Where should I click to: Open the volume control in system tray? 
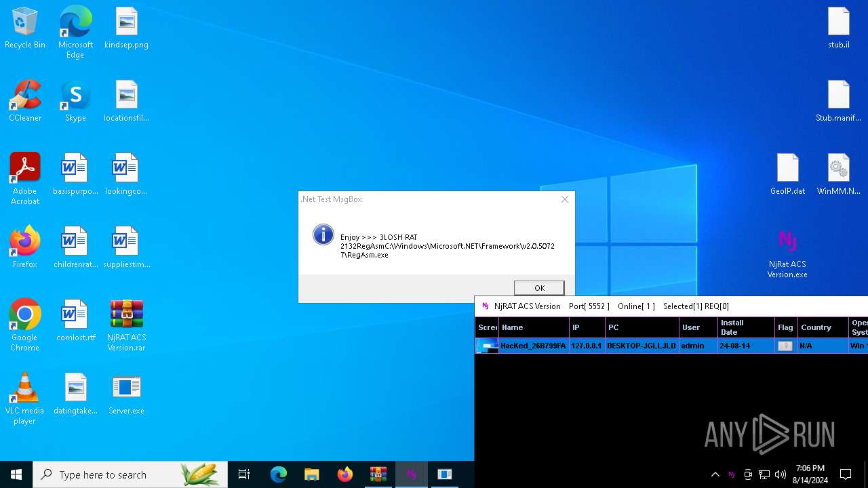coord(781,474)
